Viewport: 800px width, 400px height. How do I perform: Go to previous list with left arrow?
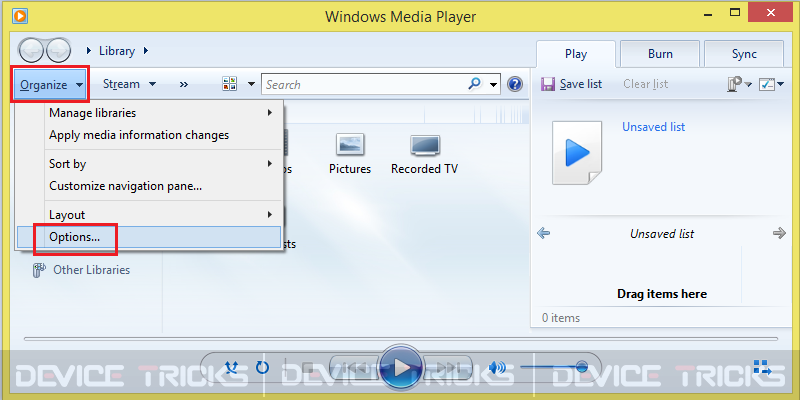tap(543, 234)
